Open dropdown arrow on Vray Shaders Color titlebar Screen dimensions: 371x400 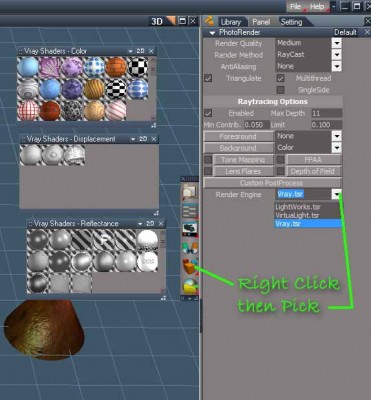[x=130, y=51]
